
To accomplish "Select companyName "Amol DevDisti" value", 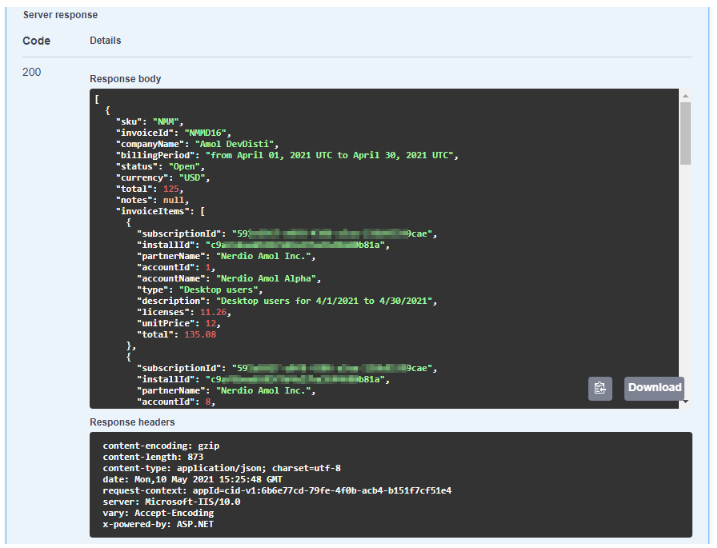I will click(234, 144).
